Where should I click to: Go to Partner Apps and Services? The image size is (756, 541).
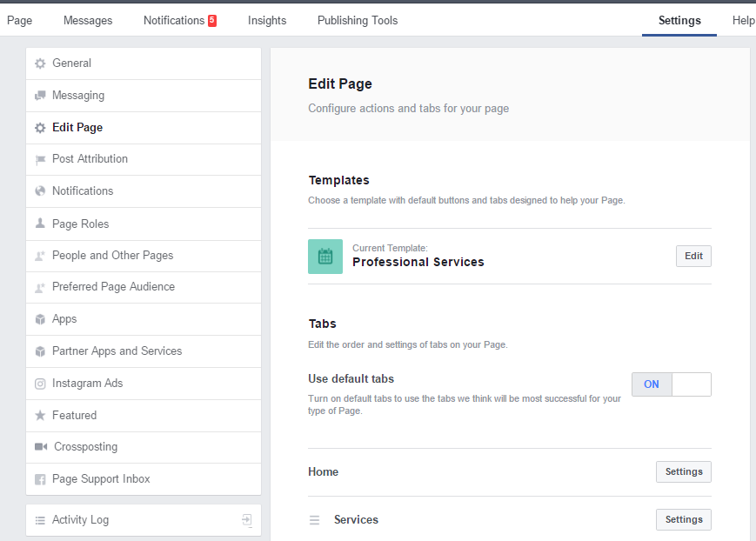coord(117,351)
